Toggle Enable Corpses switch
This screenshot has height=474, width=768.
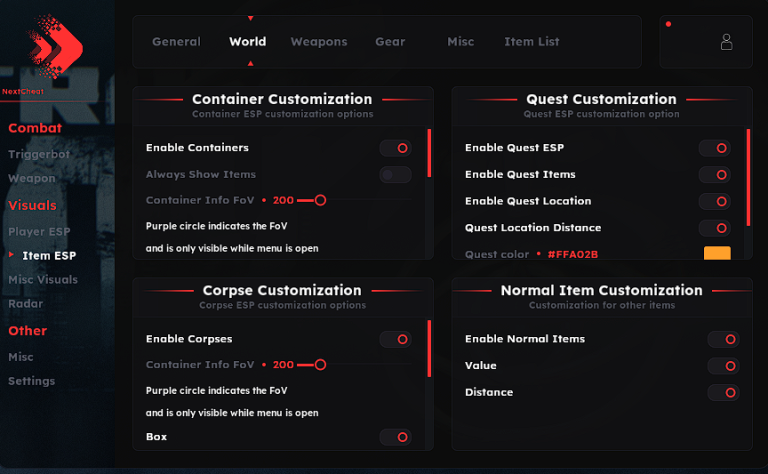coord(395,339)
